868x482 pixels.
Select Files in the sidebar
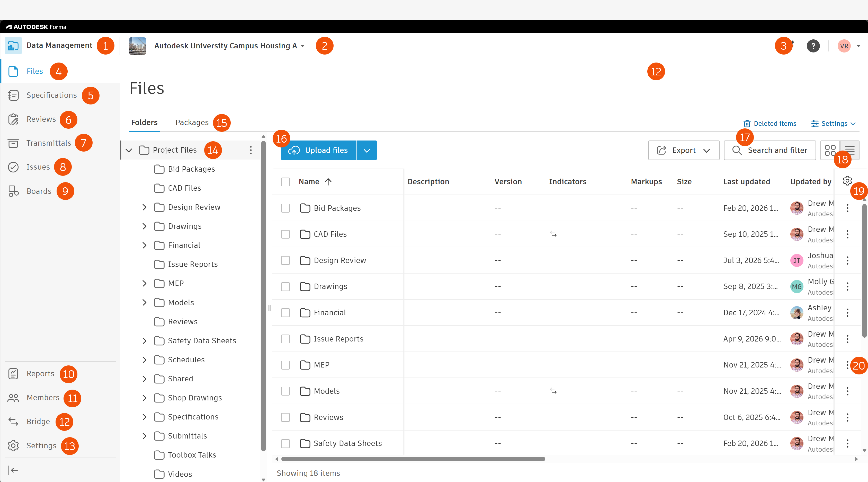pyautogui.click(x=35, y=72)
